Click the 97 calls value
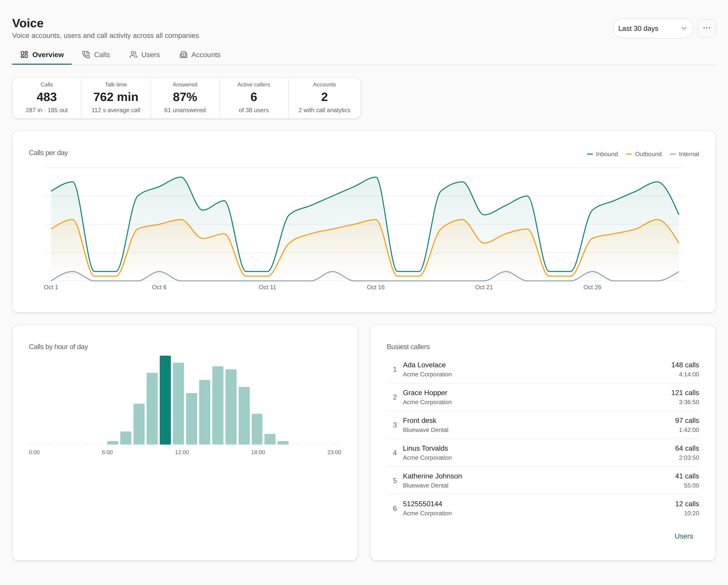Image resolution: width=728 pixels, height=585 pixels. [x=687, y=420]
